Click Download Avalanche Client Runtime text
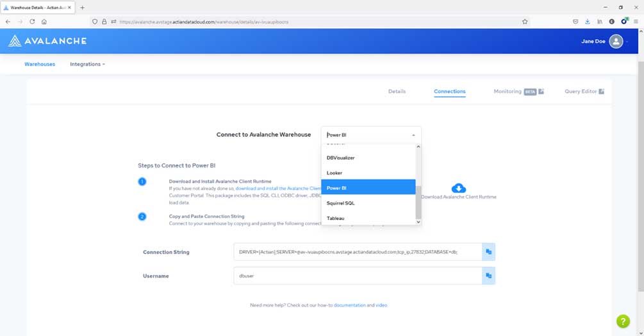This screenshot has height=336, width=644. (x=458, y=197)
